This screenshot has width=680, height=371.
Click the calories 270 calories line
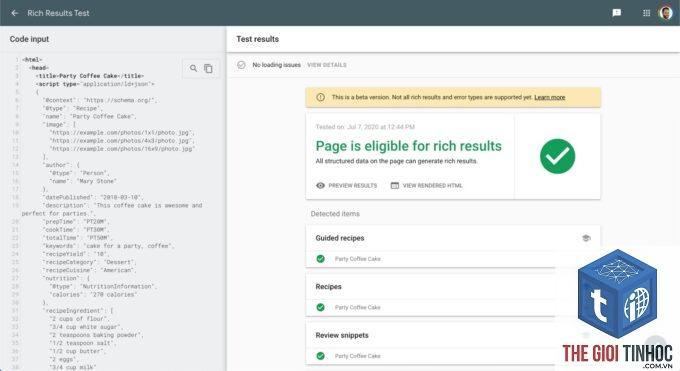93,294
